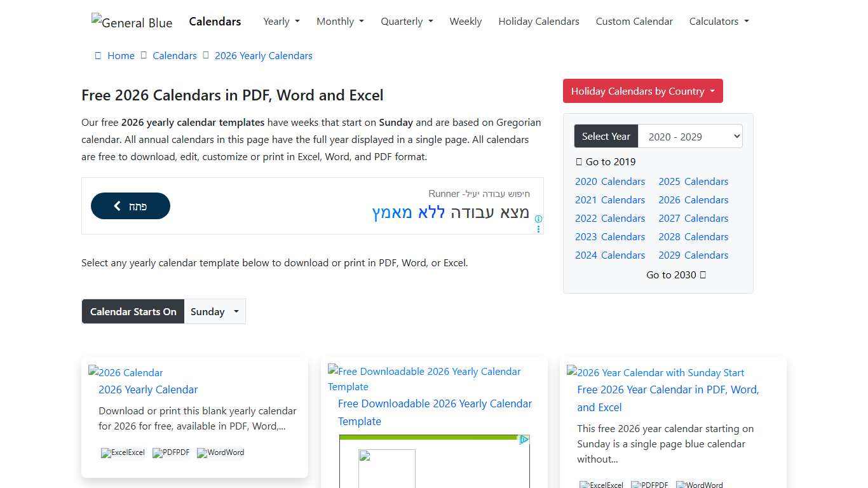The image size is (868, 488).
Task: Select the Weekly menu item
Action: (465, 21)
